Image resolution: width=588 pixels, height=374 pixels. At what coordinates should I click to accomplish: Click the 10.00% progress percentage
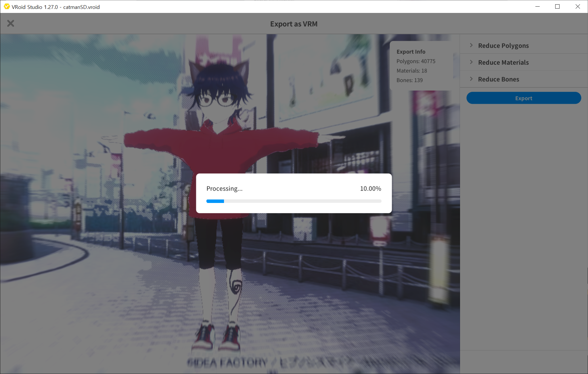pos(370,189)
